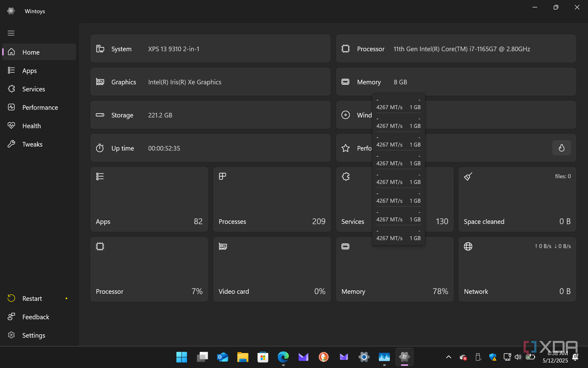Click the Services puzzle icon in tile
588x368 pixels.
(x=346, y=176)
